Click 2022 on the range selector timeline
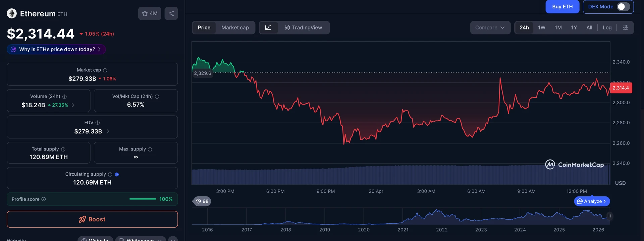The image size is (644, 241). point(442,230)
